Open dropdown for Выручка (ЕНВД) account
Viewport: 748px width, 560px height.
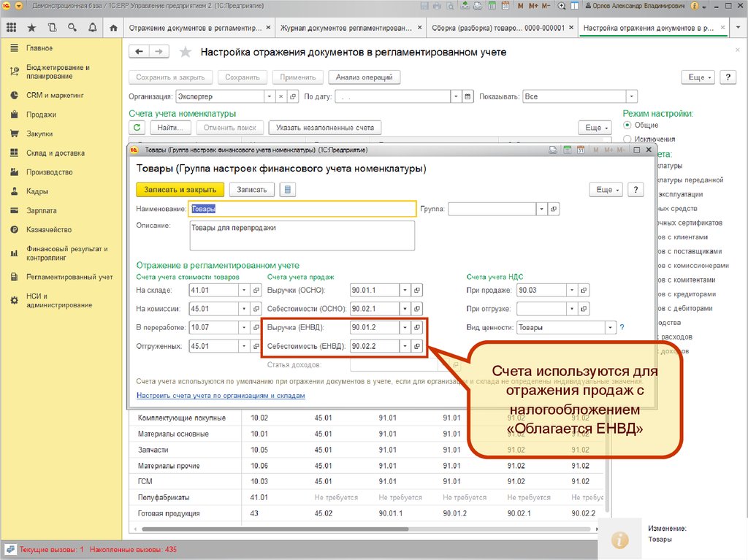coord(404,328)
